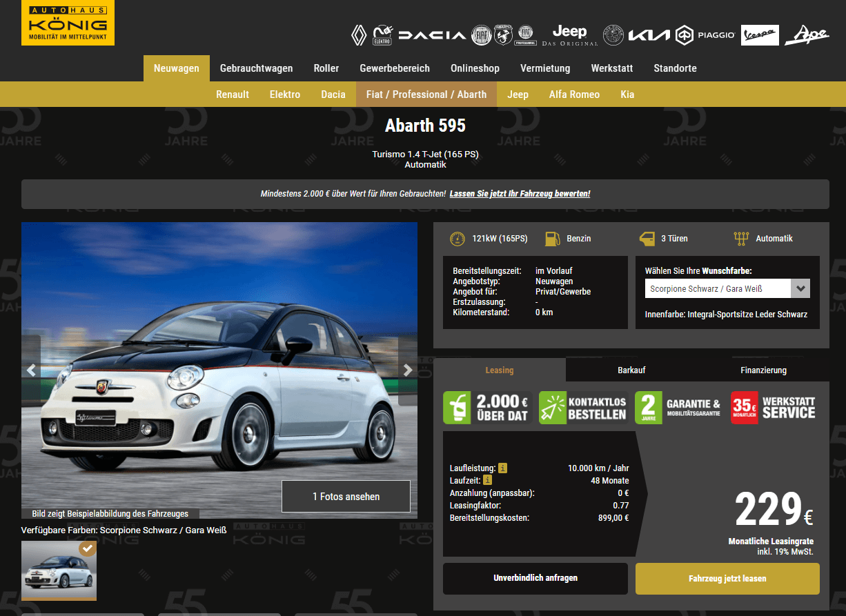Viewport: 846px width, 616px height.
Task: Show the previous vehicle photo arrow
Action: (x=31, y=370)
